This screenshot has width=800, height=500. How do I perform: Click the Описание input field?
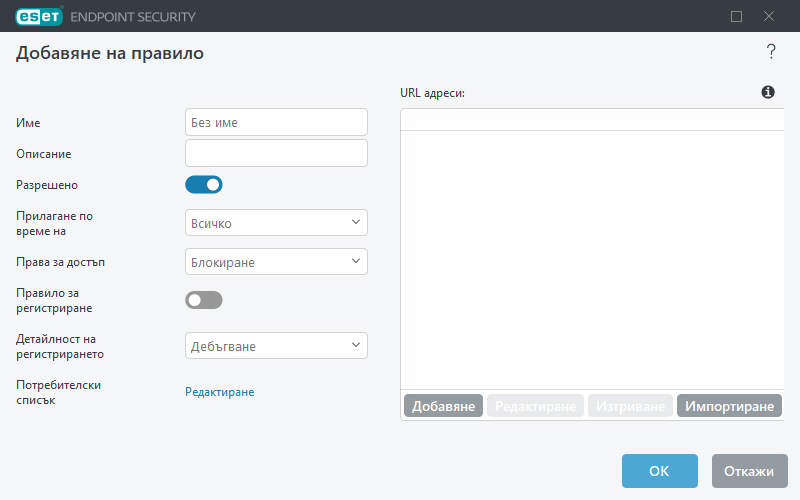(x=276, y=153)
